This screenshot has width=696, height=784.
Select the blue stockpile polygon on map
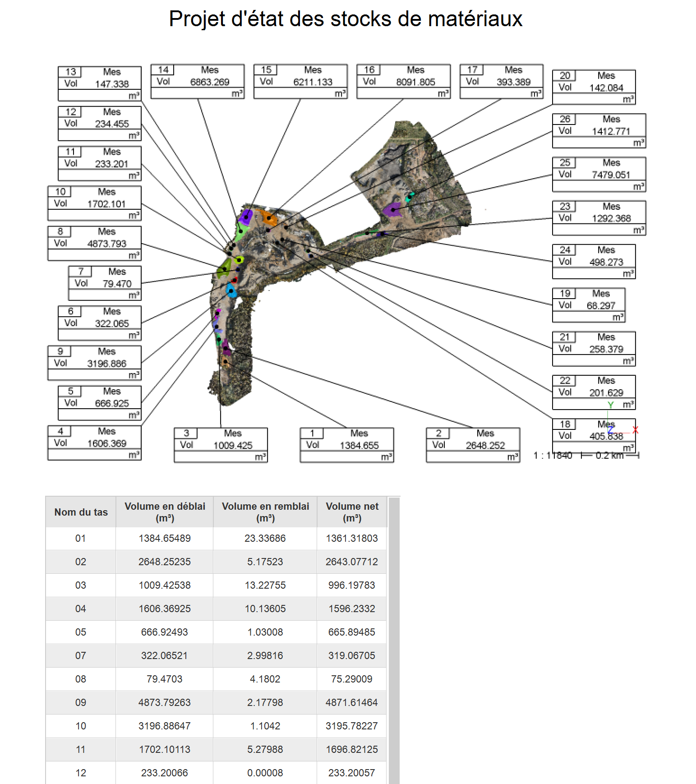pyautogui.click(x=231, y=290)
